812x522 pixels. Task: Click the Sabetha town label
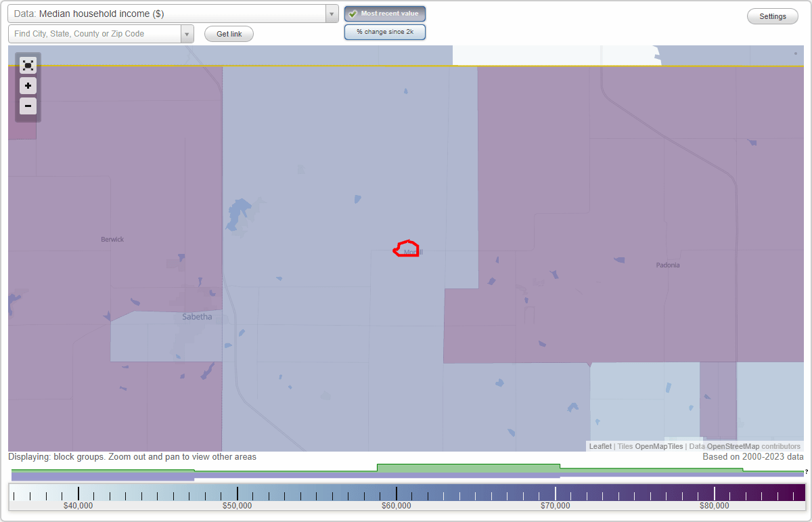[x=196, y=316]
